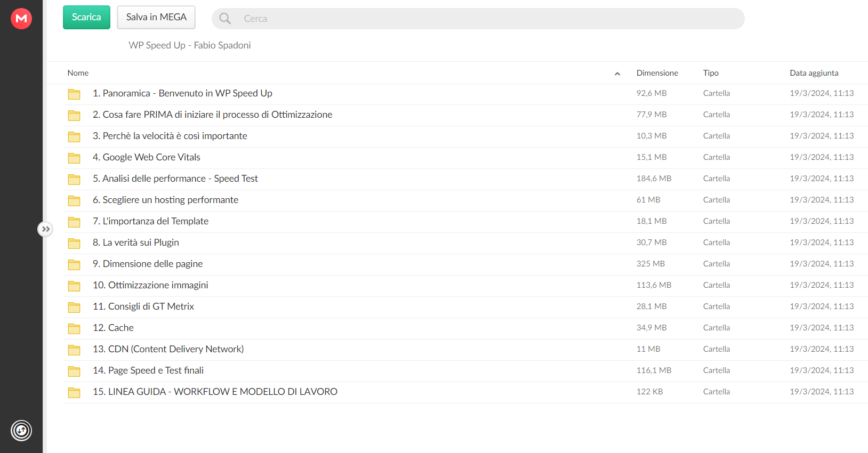This screenshot has width=868, height=453.
Task: Click folder icon of 12. Cache
Action: (74, 329)
